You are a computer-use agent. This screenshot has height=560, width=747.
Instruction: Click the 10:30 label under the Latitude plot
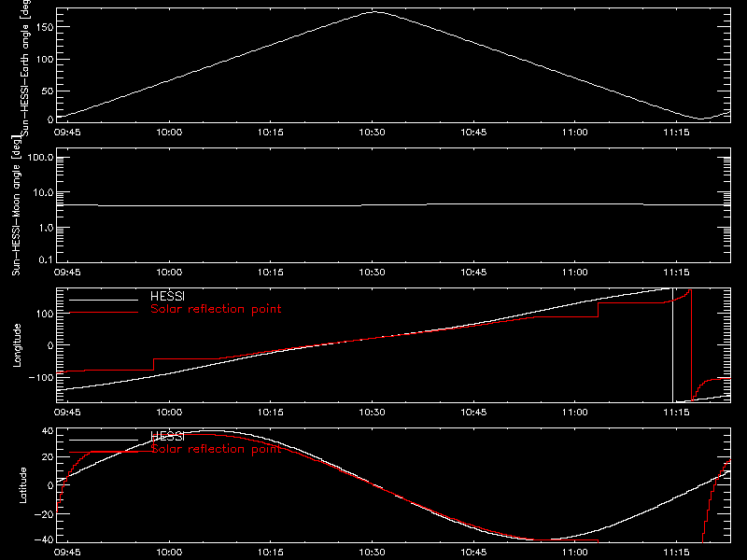[x=372, y=553]
